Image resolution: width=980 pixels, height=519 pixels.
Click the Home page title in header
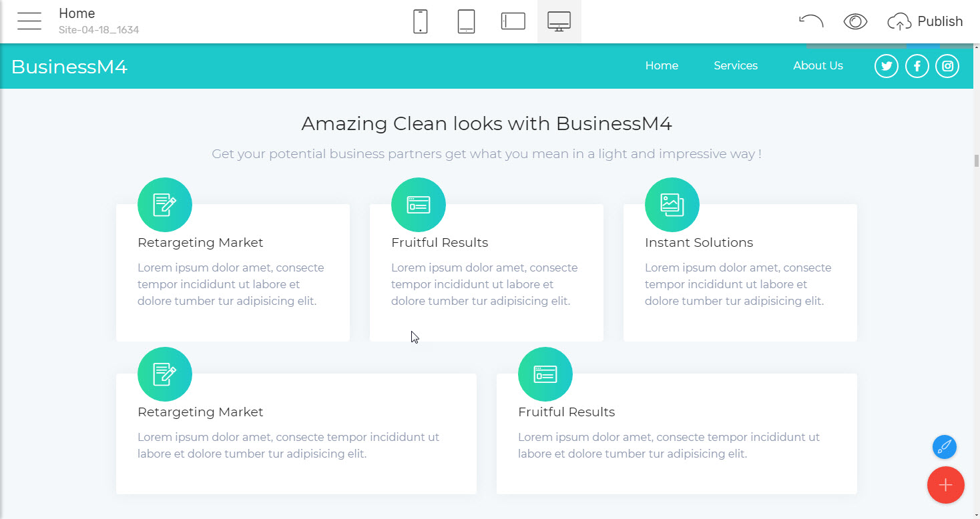tap(77, 13)
